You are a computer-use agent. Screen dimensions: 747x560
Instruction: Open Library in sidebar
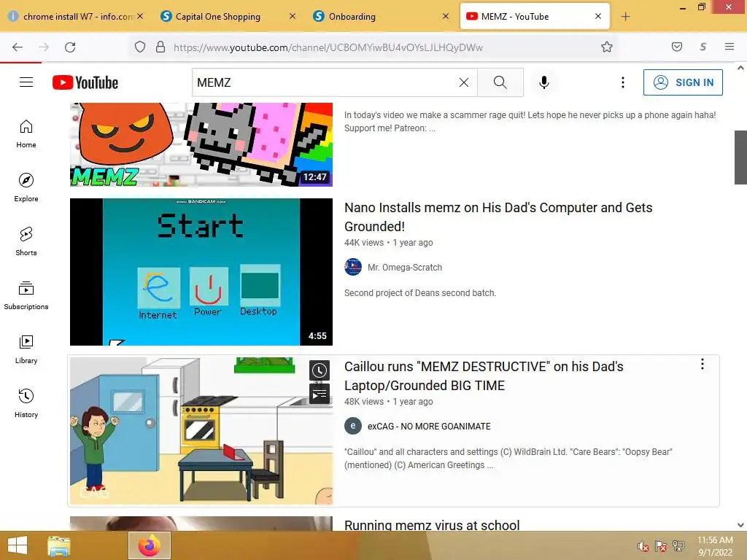(26, 349)
